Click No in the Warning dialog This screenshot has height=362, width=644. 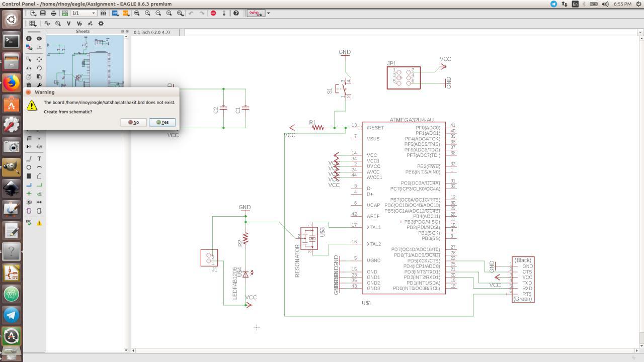(x=133, y=122)
